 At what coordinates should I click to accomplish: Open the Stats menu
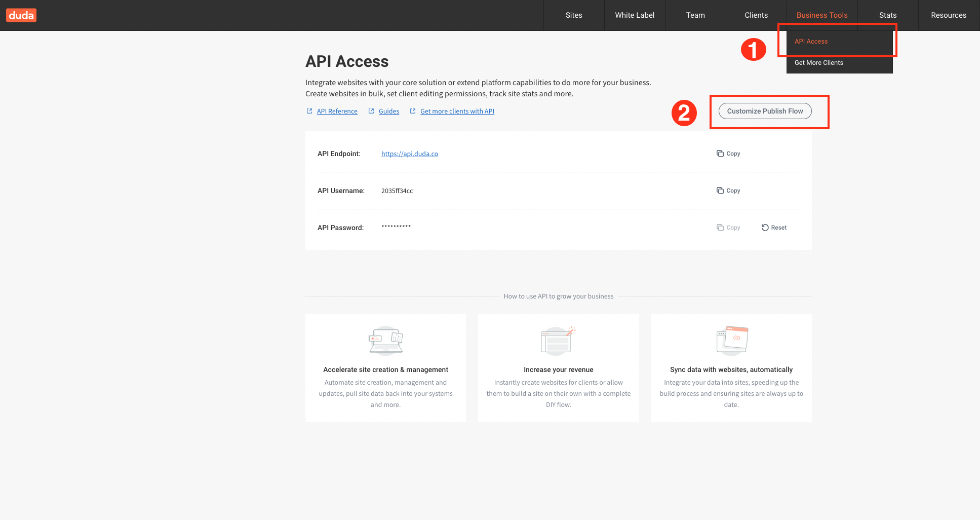[x=888, y=15]
